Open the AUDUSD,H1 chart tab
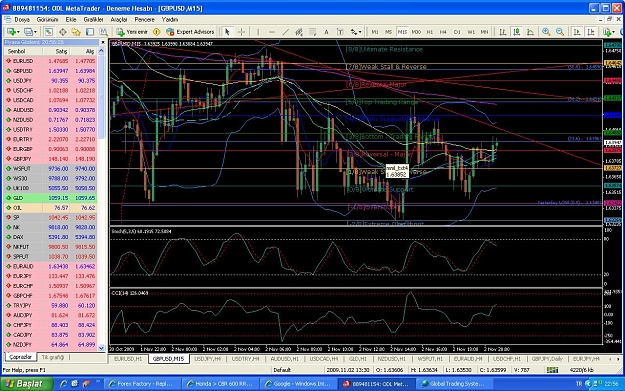 [285, 359]
